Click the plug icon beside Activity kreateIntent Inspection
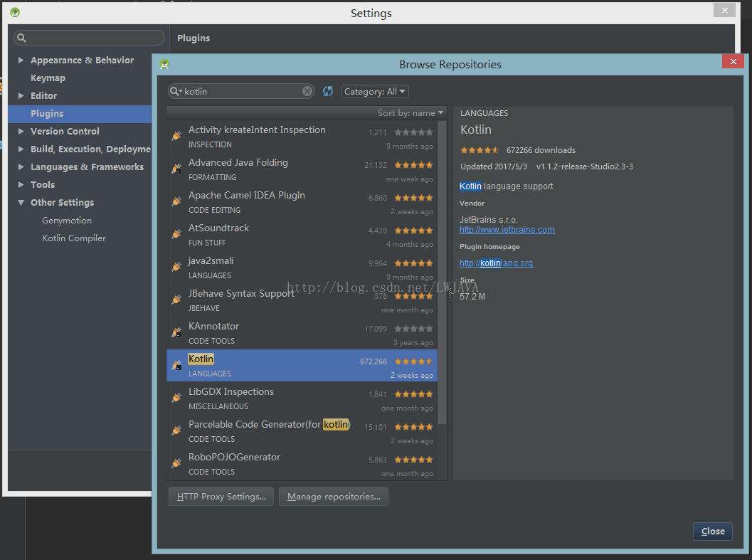This screenshot has width=752, height=560. pos(176,136)
